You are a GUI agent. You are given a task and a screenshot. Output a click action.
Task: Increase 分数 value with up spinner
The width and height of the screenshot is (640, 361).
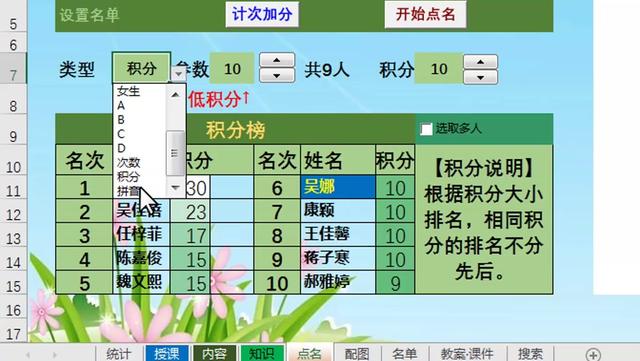[277, 60]
